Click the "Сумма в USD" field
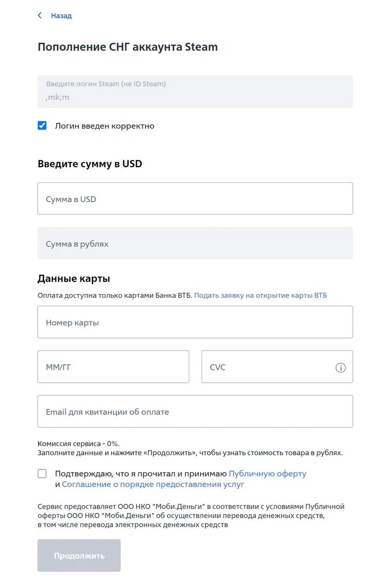 click(195, 199)
